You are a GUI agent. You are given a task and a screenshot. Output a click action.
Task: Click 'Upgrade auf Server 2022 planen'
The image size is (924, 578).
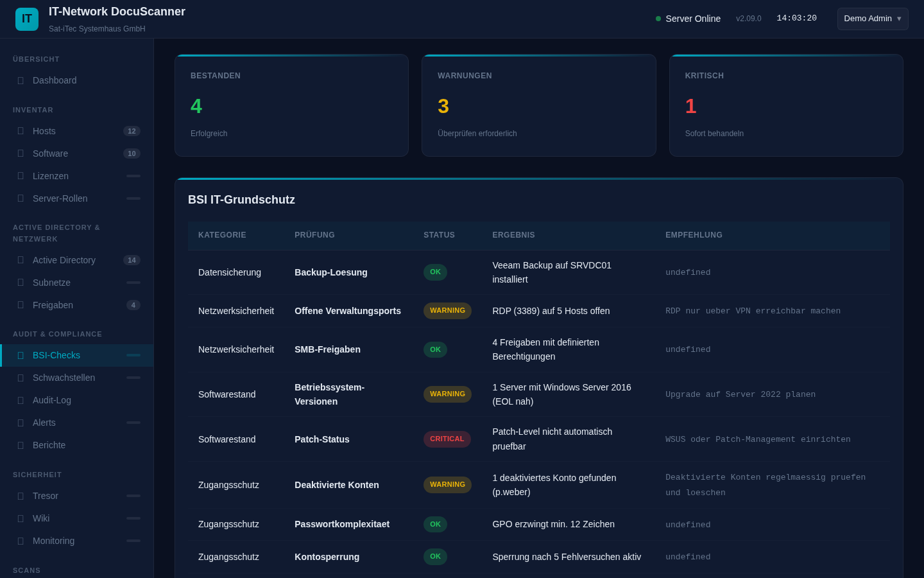point(740,394)
